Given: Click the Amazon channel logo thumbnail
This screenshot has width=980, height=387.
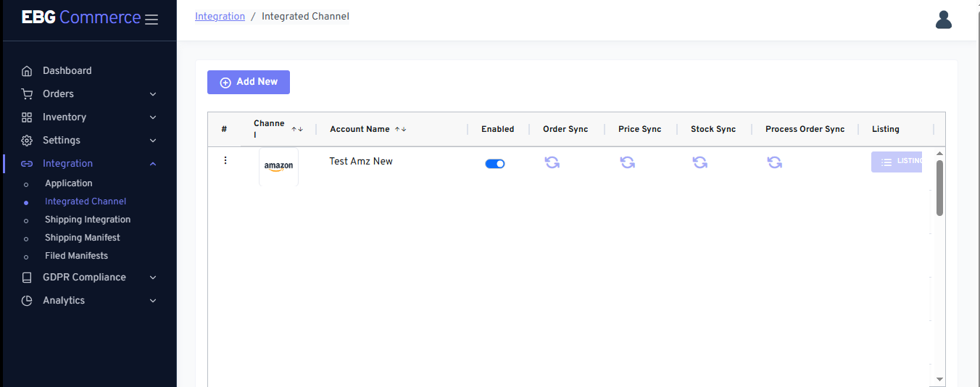Looking at the screenshot, I should click(x=278, y=167).
